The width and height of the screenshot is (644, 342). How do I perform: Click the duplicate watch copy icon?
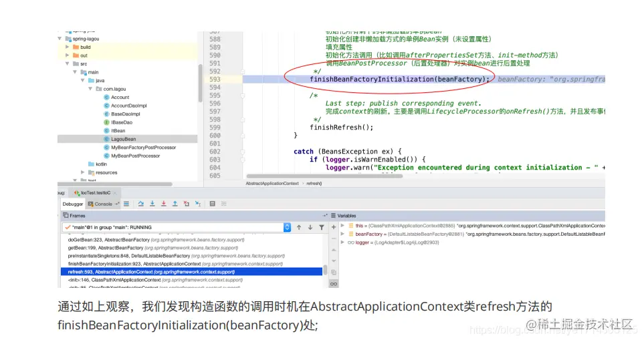[334, 273]
